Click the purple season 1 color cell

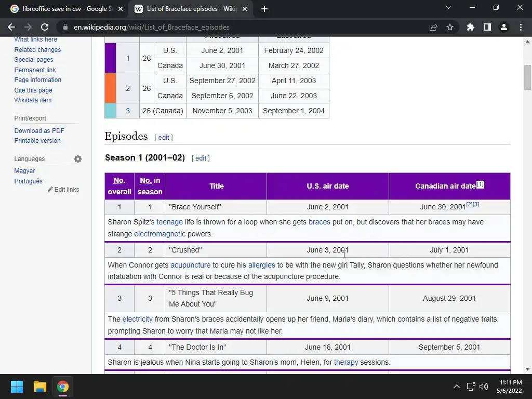coord(110,58)
